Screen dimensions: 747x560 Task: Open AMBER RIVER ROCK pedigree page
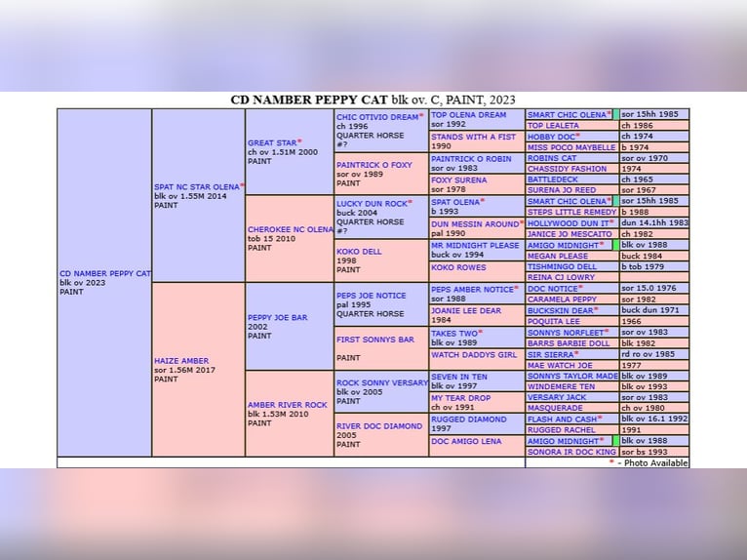287,404
